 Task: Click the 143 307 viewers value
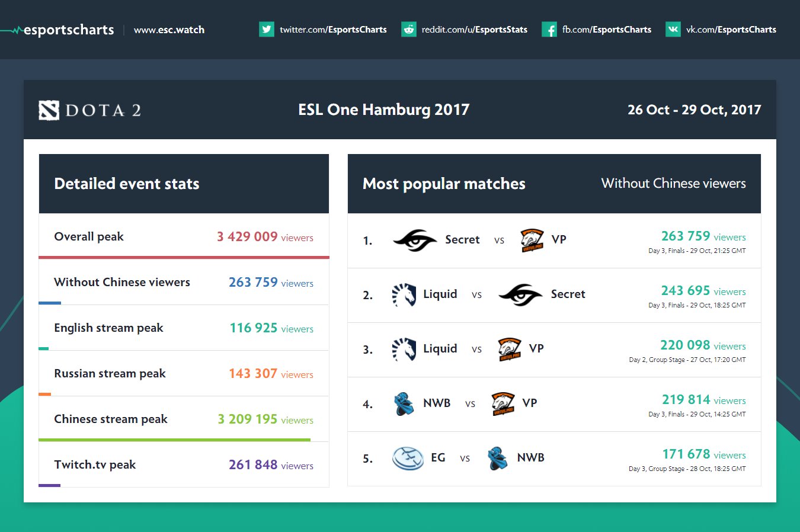[271, 373]
